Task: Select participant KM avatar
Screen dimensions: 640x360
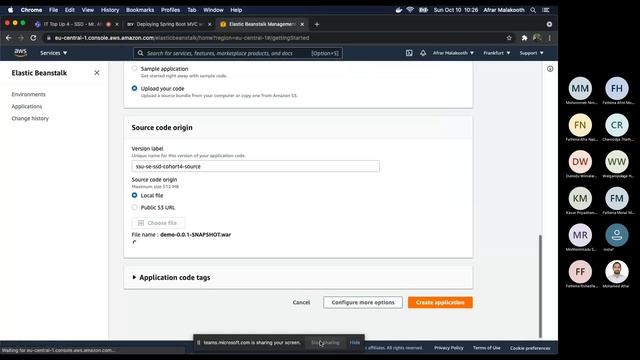Action: (x=580, y=198)
